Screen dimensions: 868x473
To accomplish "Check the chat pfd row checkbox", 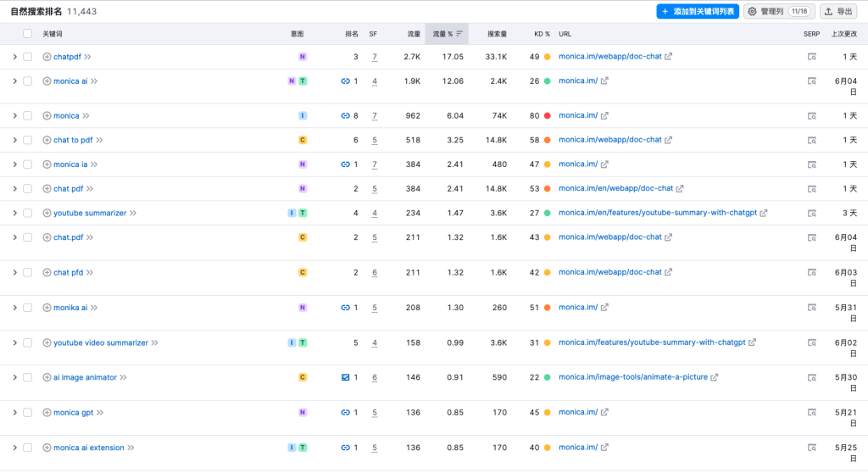I will [27, 272].
